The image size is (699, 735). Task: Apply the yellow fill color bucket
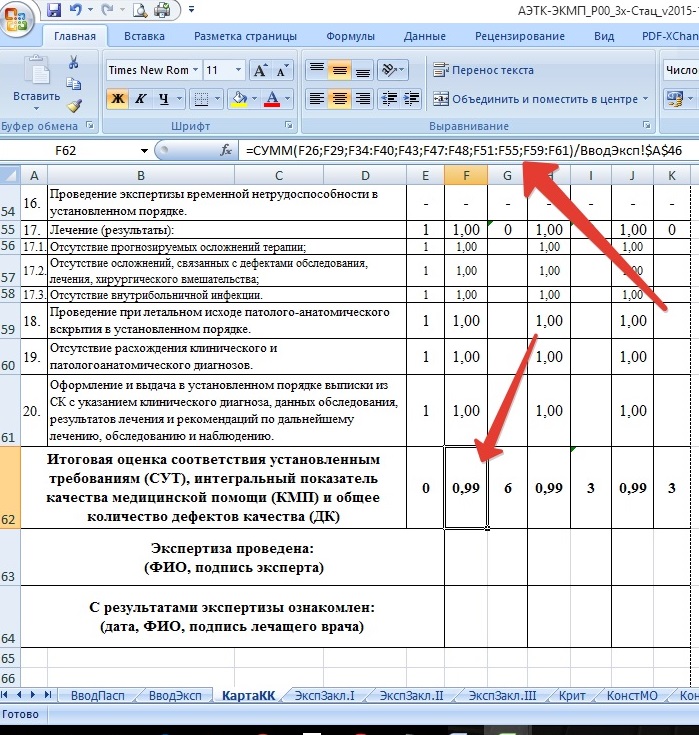coord(240,99)
